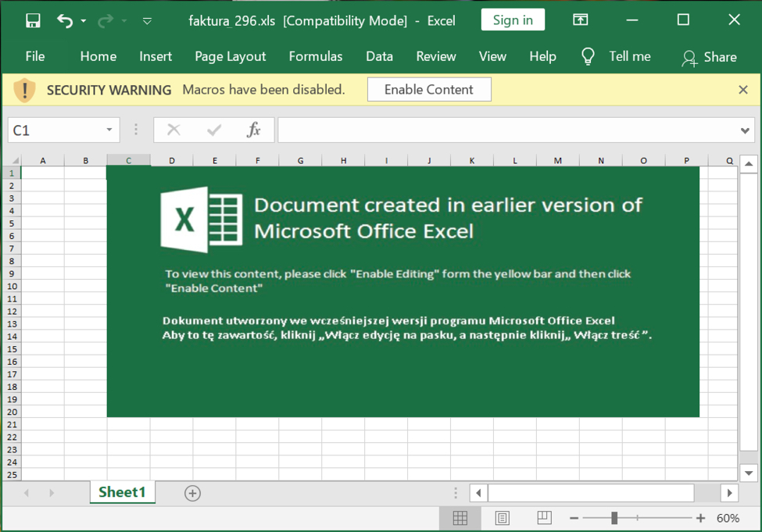Click the security warning shield icon
This screenshot has width=762, height=532.
(24, 90)
